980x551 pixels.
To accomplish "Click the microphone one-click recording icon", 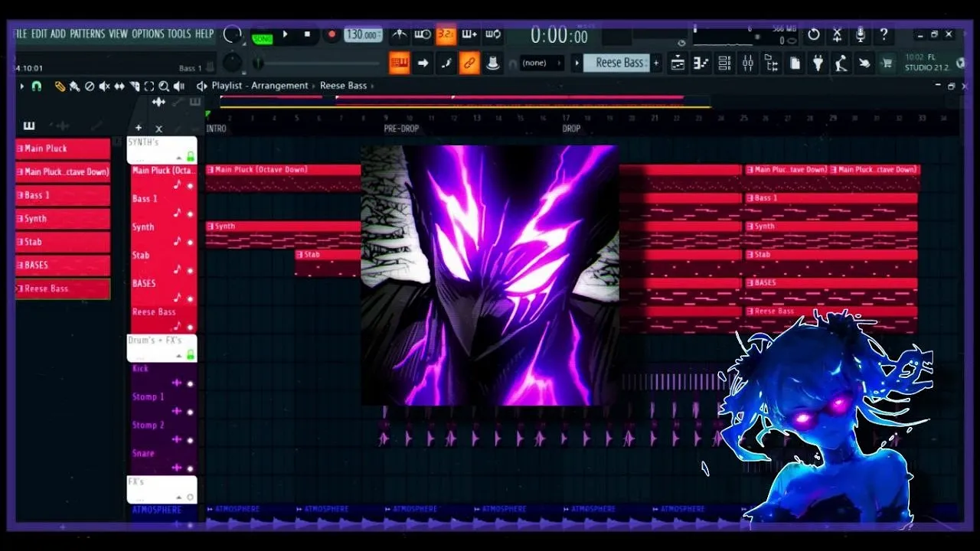I will [x=861, y=34].
